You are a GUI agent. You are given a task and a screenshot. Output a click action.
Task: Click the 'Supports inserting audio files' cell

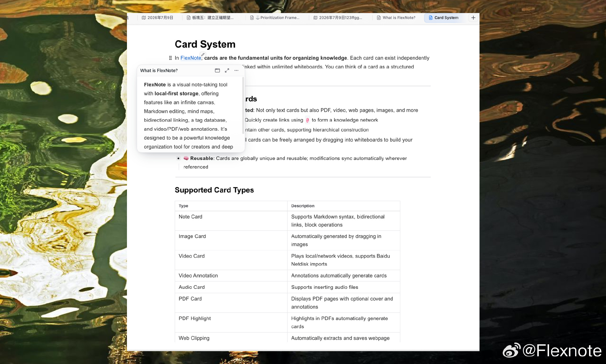point(344,287)
